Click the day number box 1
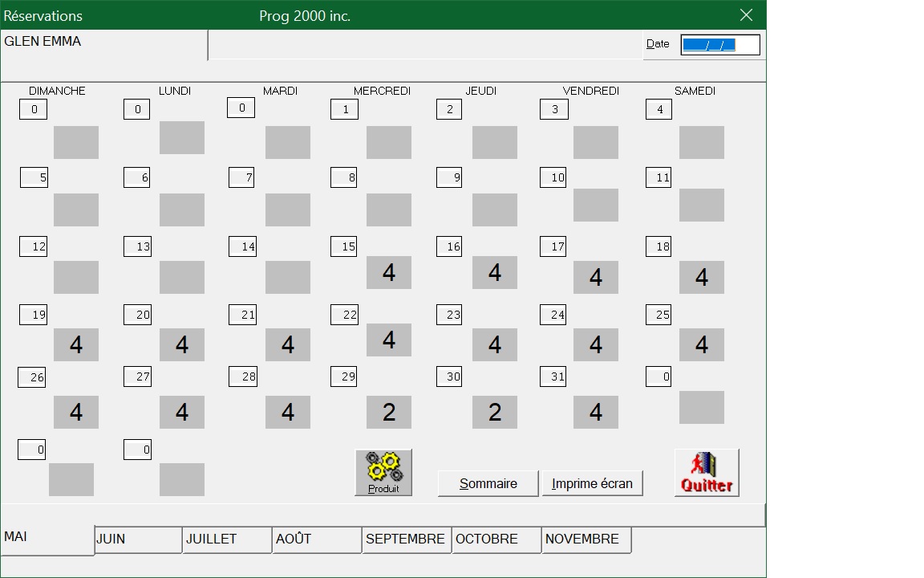 (345, 109)
